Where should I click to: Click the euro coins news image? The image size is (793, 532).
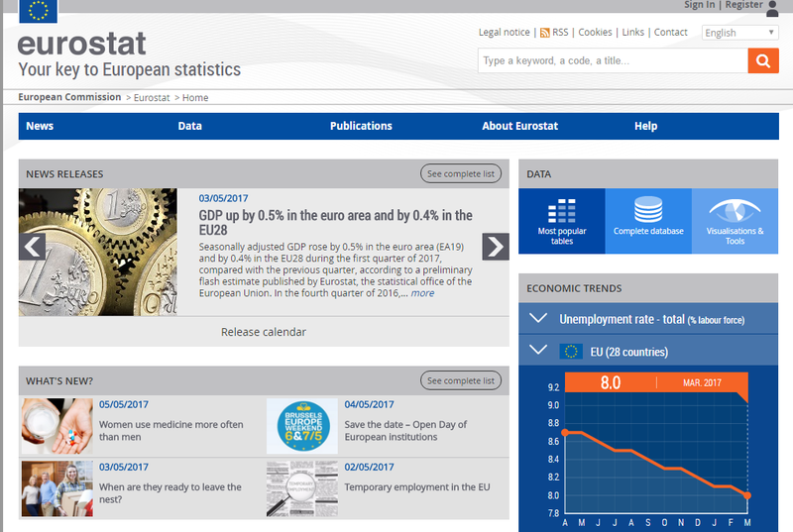(98, 252)
